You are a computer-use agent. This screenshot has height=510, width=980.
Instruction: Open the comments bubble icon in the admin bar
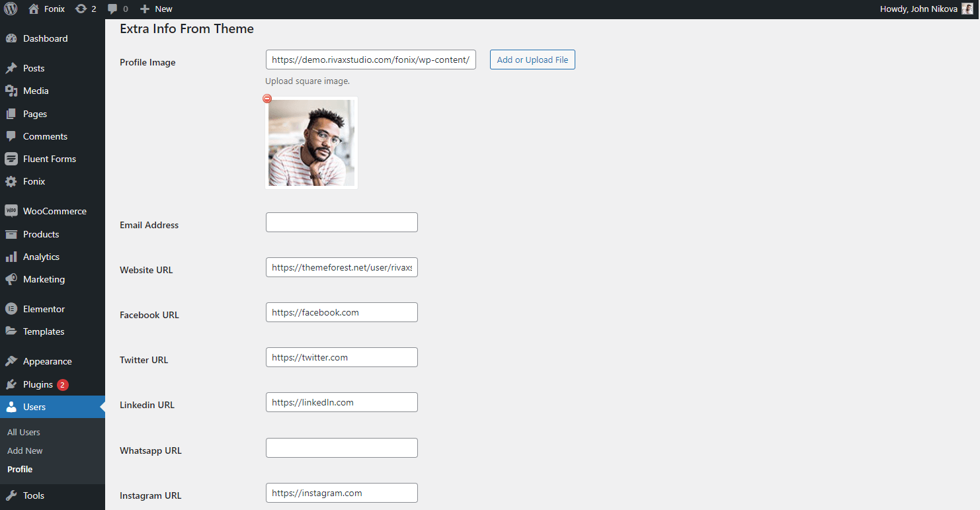112,9
